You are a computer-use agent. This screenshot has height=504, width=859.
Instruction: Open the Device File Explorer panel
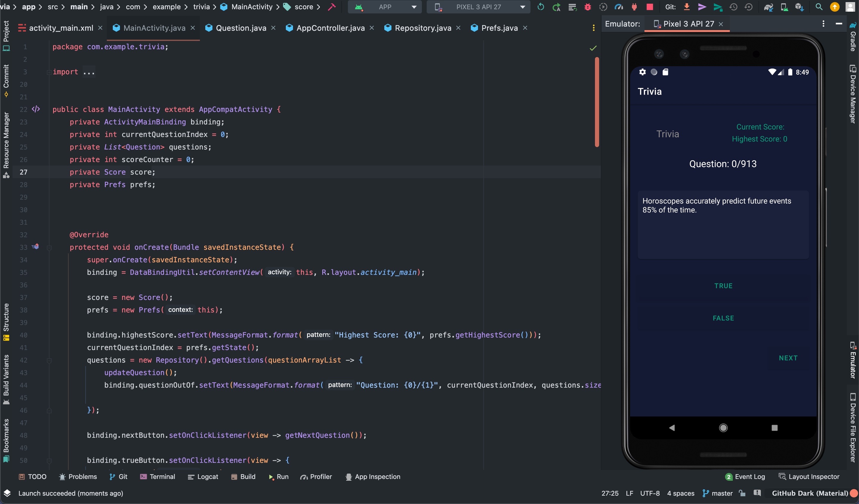click(x=853, y=428)
